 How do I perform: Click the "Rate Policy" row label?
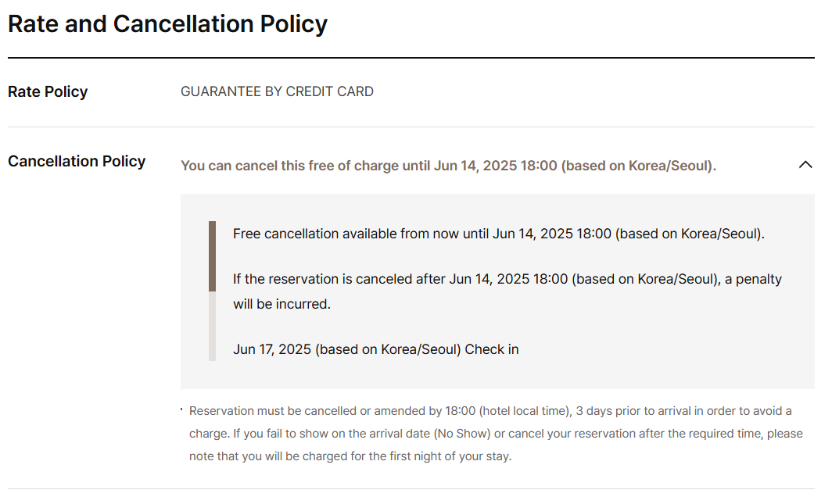[48, 91]
